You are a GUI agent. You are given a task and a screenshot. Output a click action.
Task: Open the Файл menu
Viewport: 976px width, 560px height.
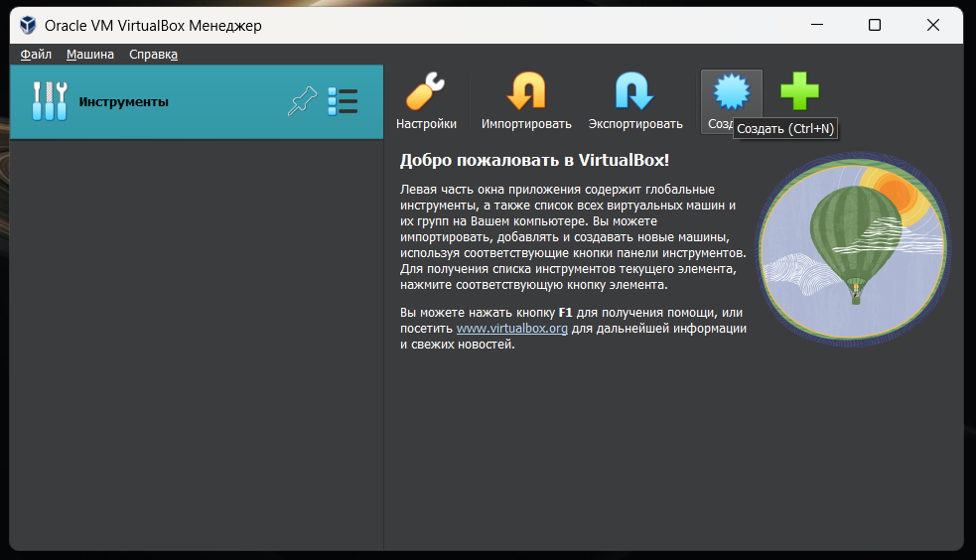pos(36,55)
